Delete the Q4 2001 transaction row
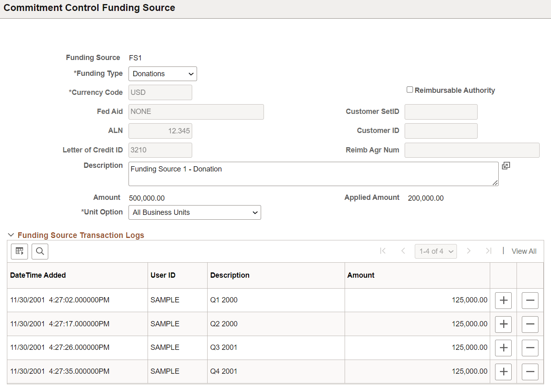The width and height of the screenshot is (551, 392). 530,372
